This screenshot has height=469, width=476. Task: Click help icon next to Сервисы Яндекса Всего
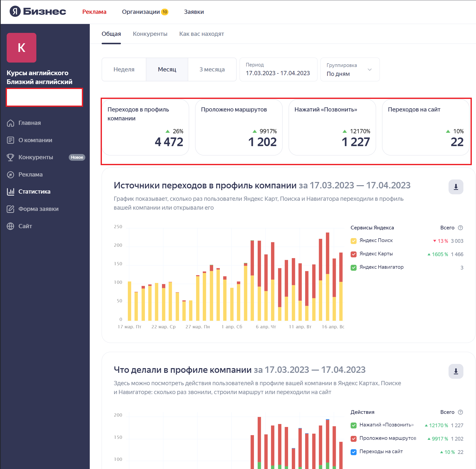pos(460,228)
